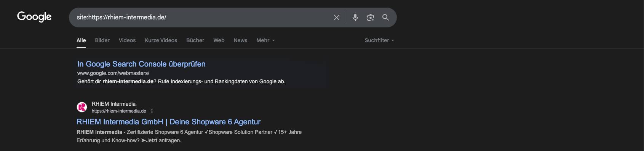Open In Google Search Console überprüfen link
644x151 pixels.
[x=141, y=64]
